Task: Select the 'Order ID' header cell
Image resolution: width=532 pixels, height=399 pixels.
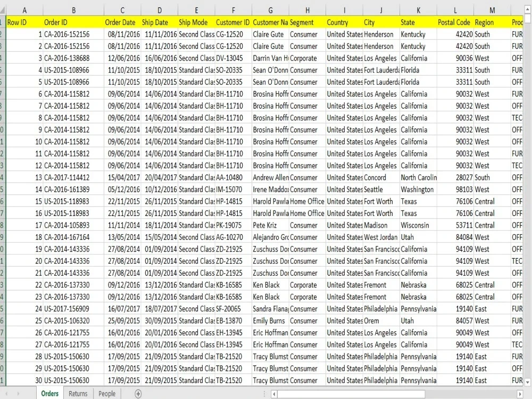Action: point(73,22)
